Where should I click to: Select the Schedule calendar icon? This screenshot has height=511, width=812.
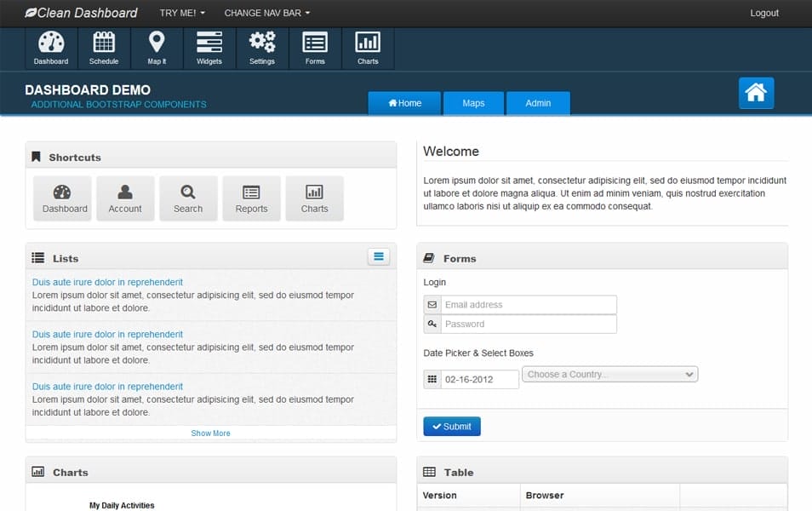point(104,47)
